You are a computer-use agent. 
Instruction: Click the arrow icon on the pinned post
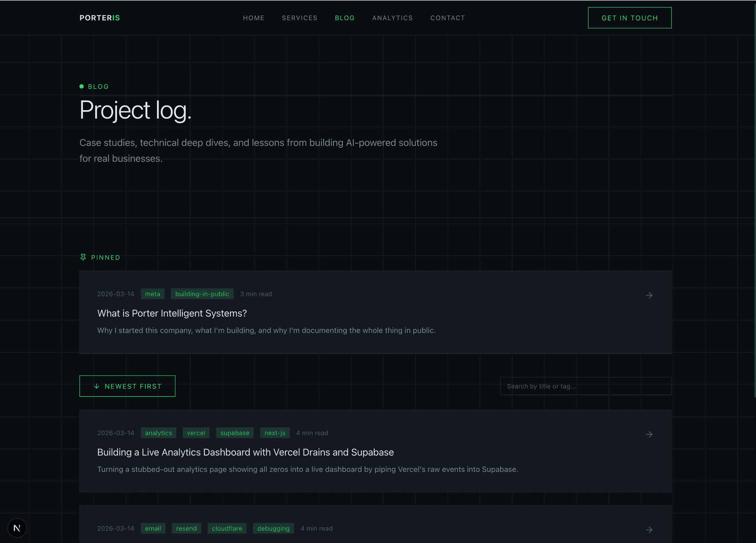649,295
